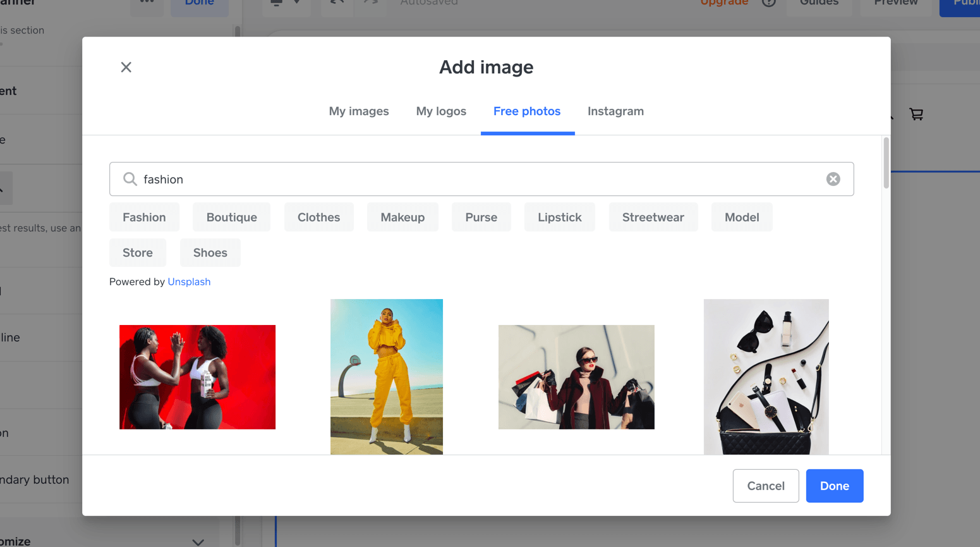Click the magnifier icon in the search bar
This screenshot has width=980, height=547.
[x=130, y=179]
